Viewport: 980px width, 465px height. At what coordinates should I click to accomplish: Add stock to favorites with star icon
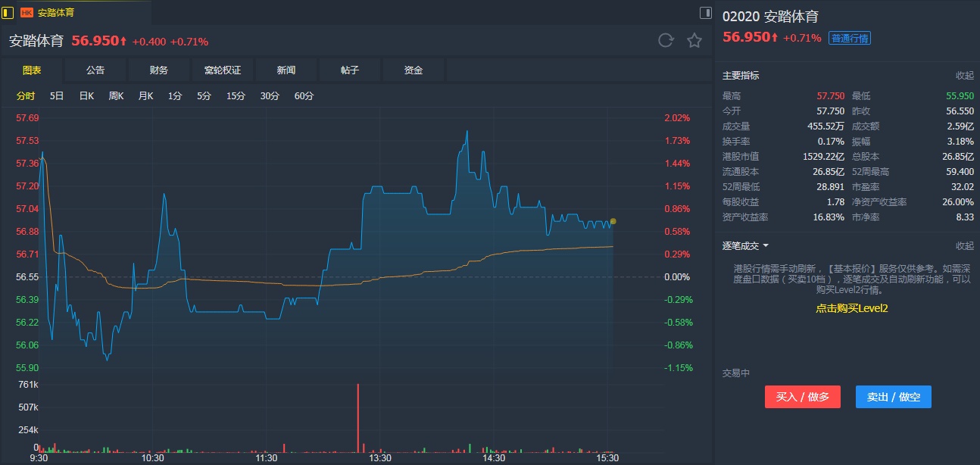coord(694,41)
